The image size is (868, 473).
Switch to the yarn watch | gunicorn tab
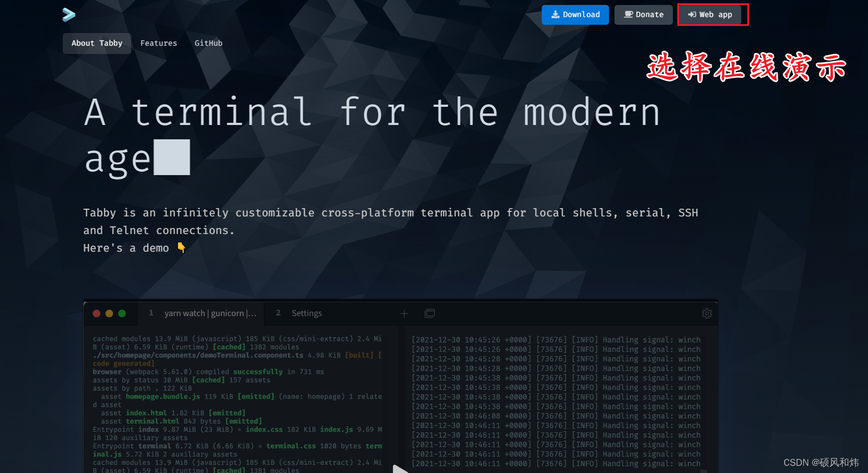[201, 313]
